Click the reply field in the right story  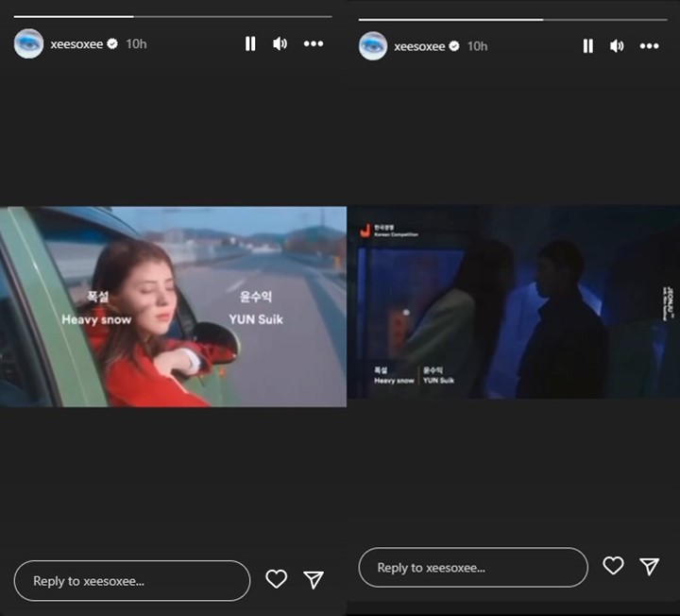(x=473, y=568)
